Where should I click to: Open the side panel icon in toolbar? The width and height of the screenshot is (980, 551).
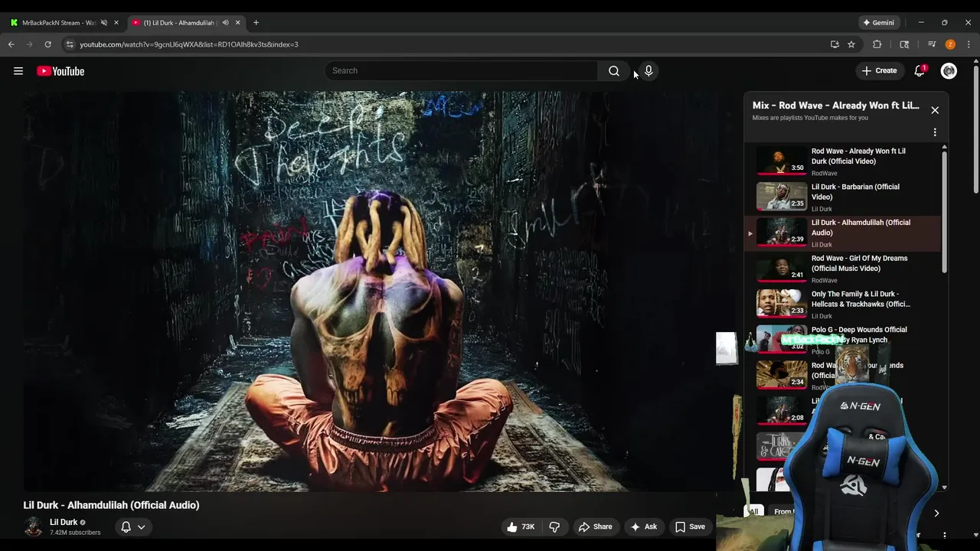tap(904, 44)
